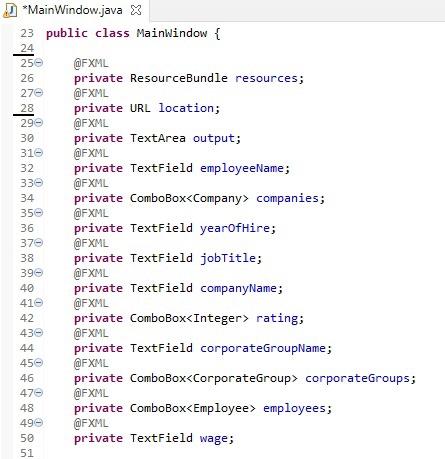
Task: Collapse the fold marker at line 31
Action: pos(39,153)
